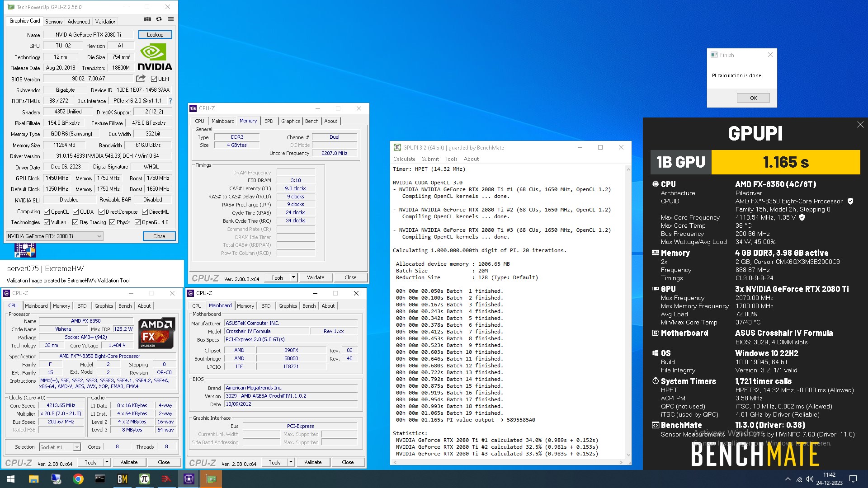
Task: Toggle the OpenCL checkbox
Action: click(47, 211)
